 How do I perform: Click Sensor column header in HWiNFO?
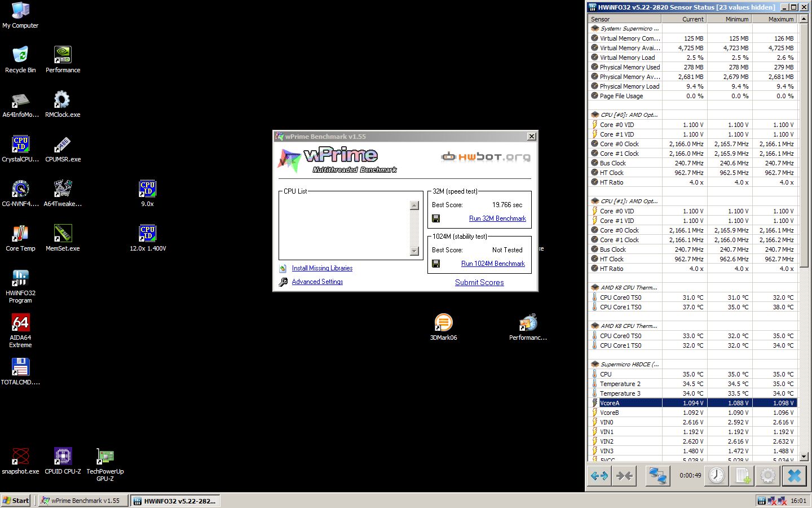tap(625, 19)
